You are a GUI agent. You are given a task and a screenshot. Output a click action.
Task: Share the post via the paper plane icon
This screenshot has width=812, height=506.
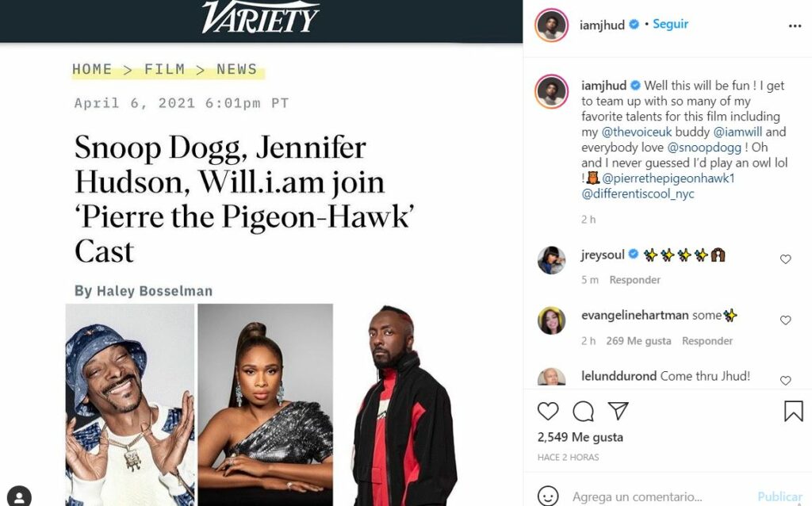click(618, 411)
